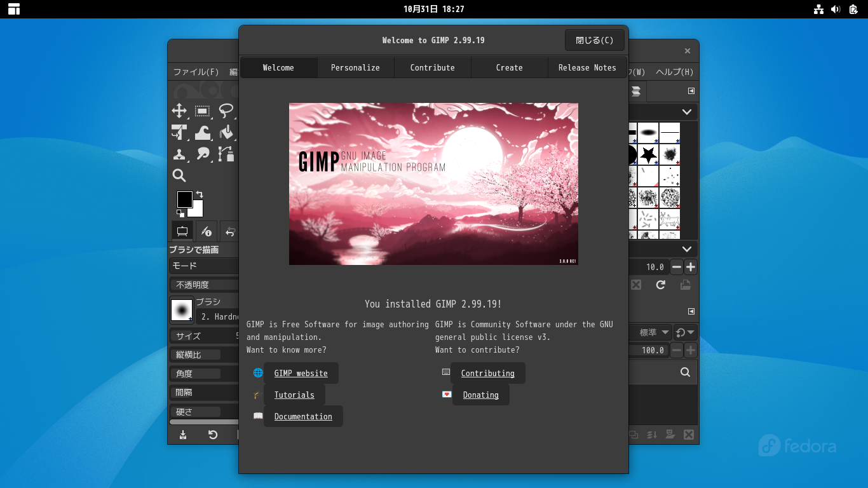Screen dimensions: 868x488
Task: Click the globe icon beside GIMP website
Action: click(x=258, y=373)
